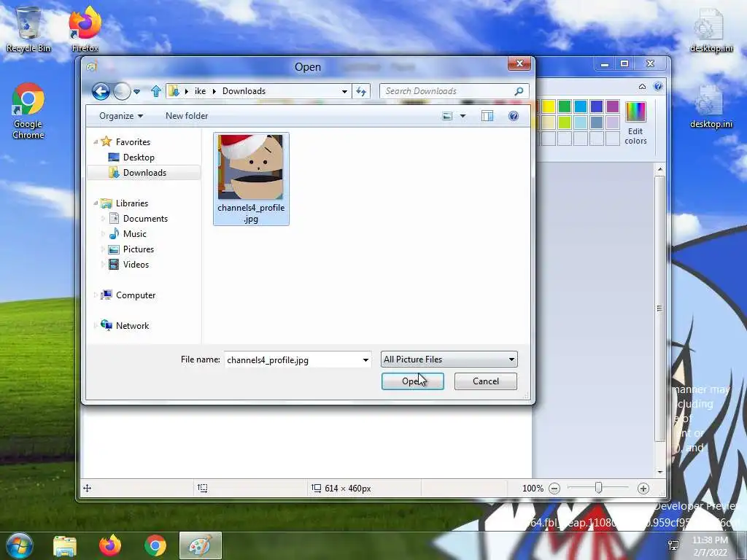Minimize the Paint ribbon with chevron
The width and height of the screenshot is (747, 560).
pyautogui.click(x=642, y=86)
